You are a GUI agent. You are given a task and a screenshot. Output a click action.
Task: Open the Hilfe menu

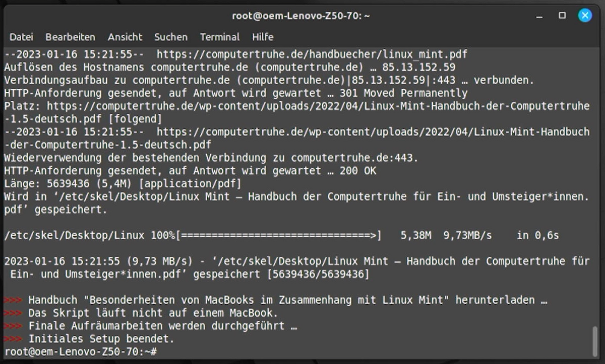(262, 37)
